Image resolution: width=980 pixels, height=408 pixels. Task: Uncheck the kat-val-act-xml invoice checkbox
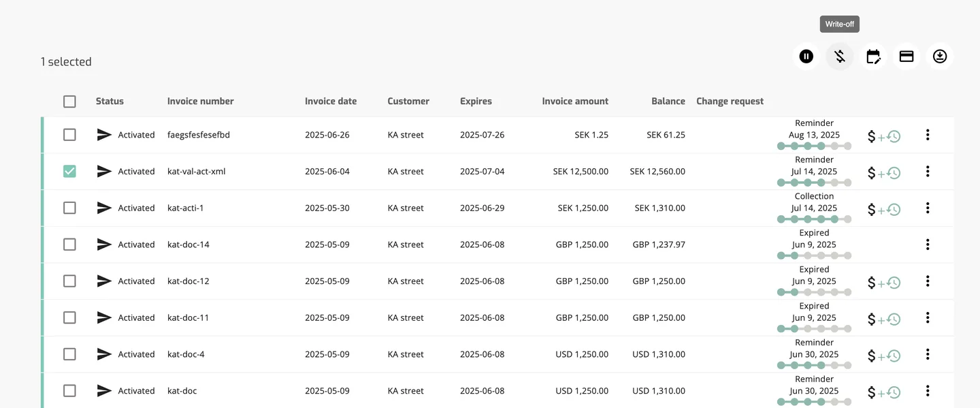[x=69, y=172]
